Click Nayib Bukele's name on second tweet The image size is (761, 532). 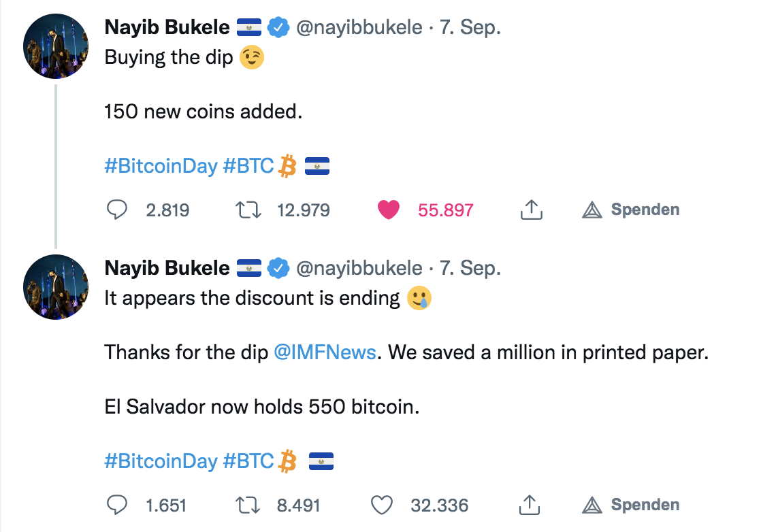pos(167,267)
